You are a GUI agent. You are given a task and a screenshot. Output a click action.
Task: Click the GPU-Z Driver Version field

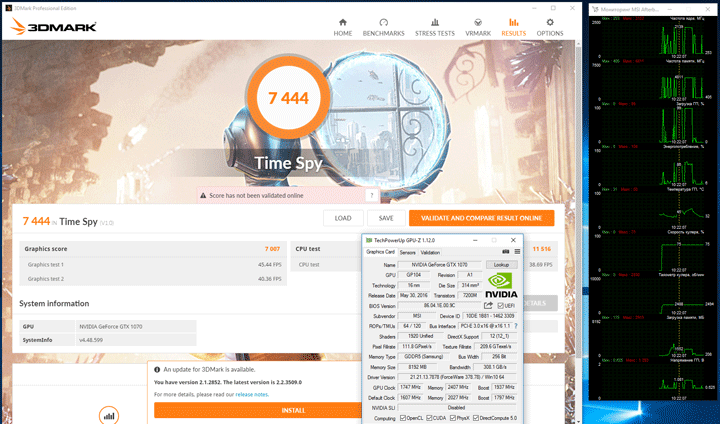[x=457, y=377]
